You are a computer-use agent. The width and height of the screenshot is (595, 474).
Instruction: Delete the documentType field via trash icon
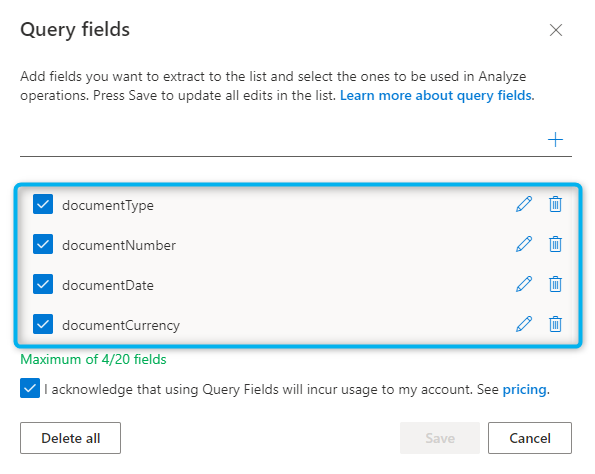(555, 204)
